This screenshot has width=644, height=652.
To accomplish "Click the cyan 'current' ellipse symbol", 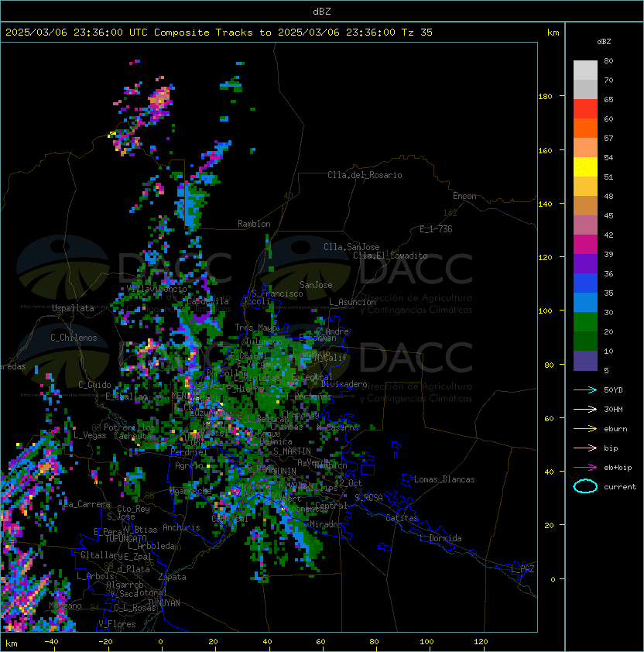I will pos(585,486).
